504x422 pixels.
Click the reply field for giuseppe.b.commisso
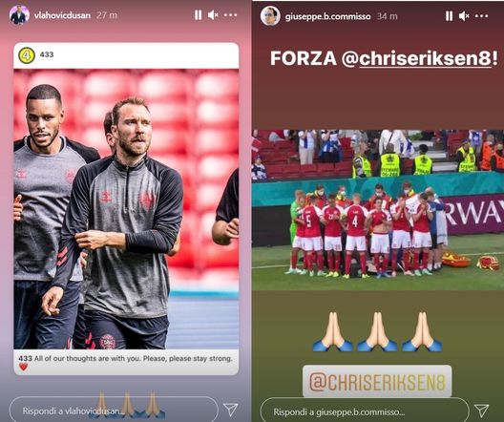[x=365, y=411]
